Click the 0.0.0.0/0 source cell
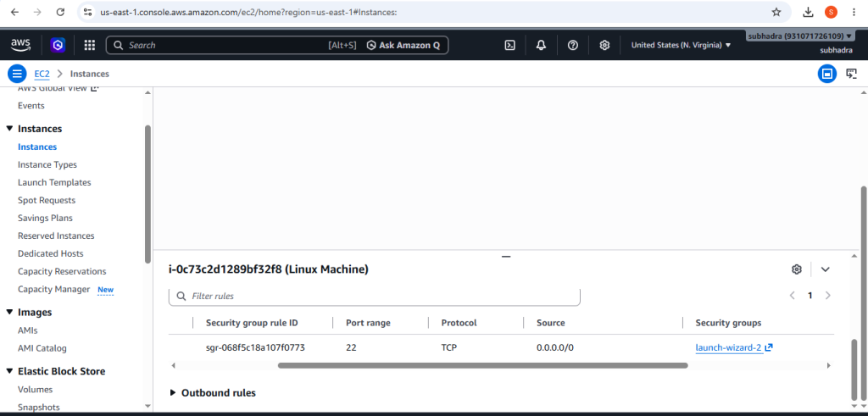This screenshot has height=416, width=868. click(x=555, y=348)
